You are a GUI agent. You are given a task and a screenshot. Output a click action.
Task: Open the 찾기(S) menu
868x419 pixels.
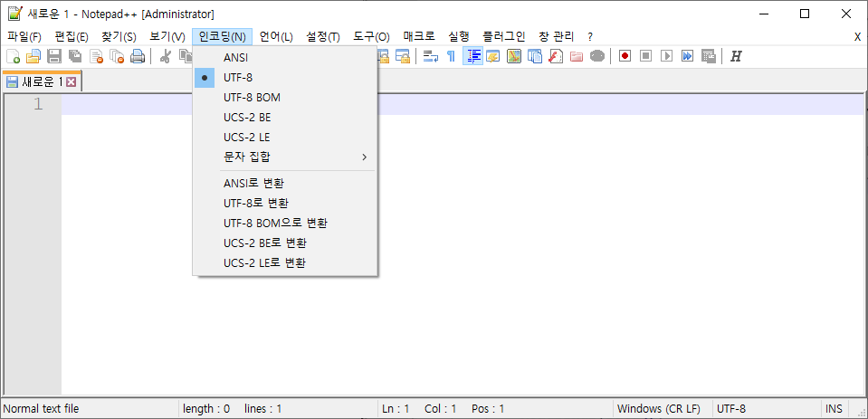point(119,37)
